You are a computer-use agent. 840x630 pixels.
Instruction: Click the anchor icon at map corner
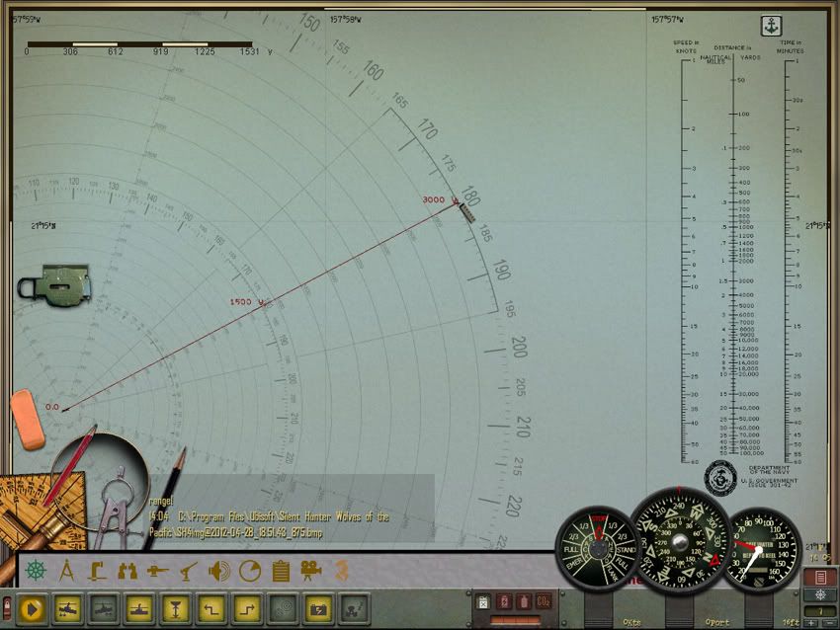pyautogui.click(x=772, y=25)
